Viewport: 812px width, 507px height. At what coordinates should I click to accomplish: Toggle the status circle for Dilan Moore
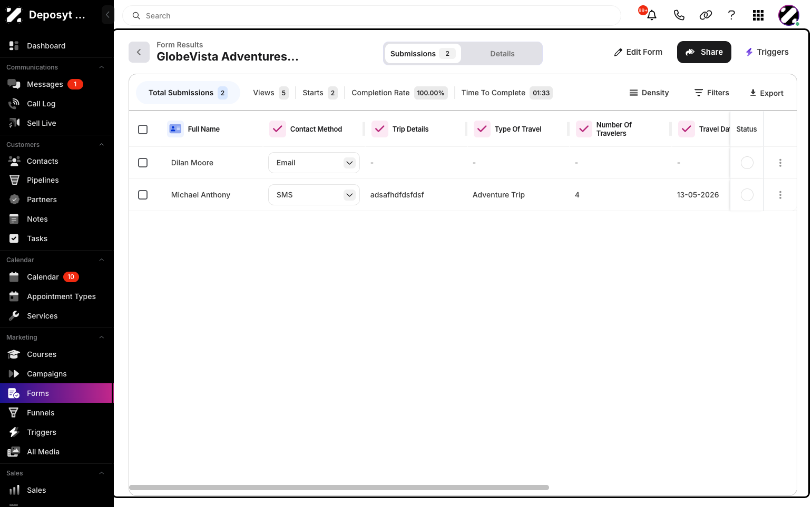pyautogui.click(x=747, y=163)
